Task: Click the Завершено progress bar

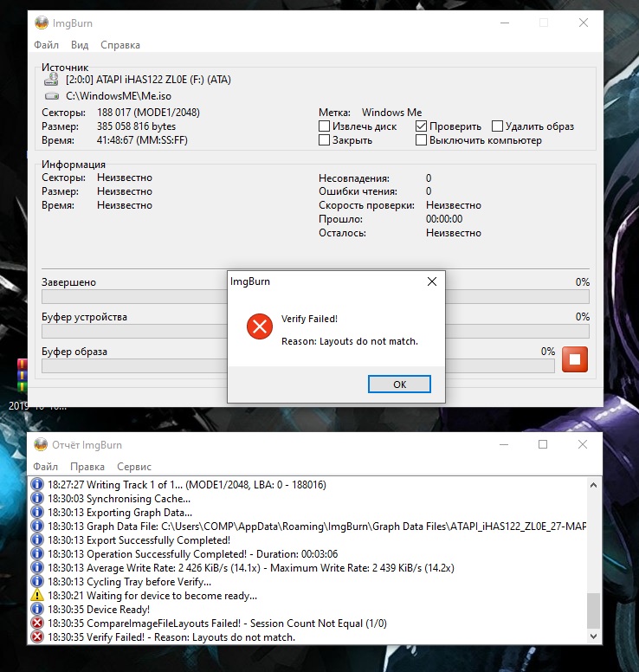Action: [x=315, y=296]
